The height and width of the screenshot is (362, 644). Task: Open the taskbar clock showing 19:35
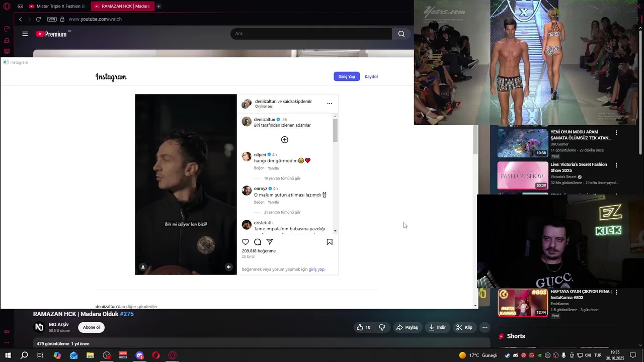615,355
